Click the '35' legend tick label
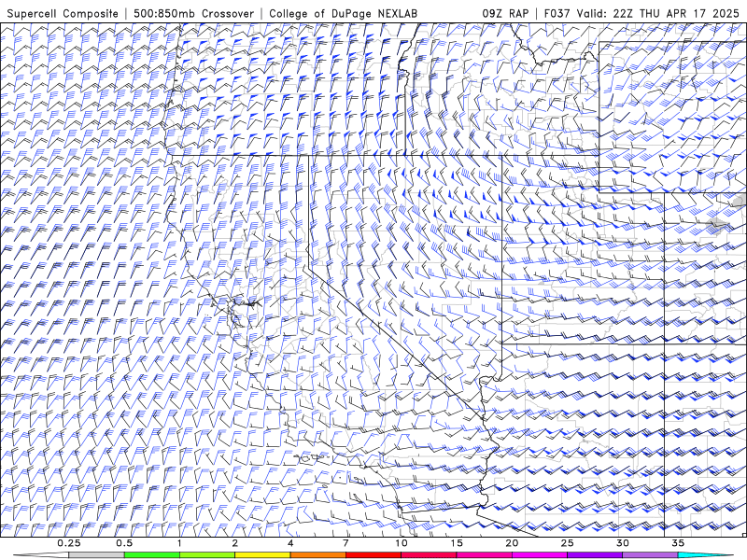Viewport: 747px width, 560px height. click(678, 543)
